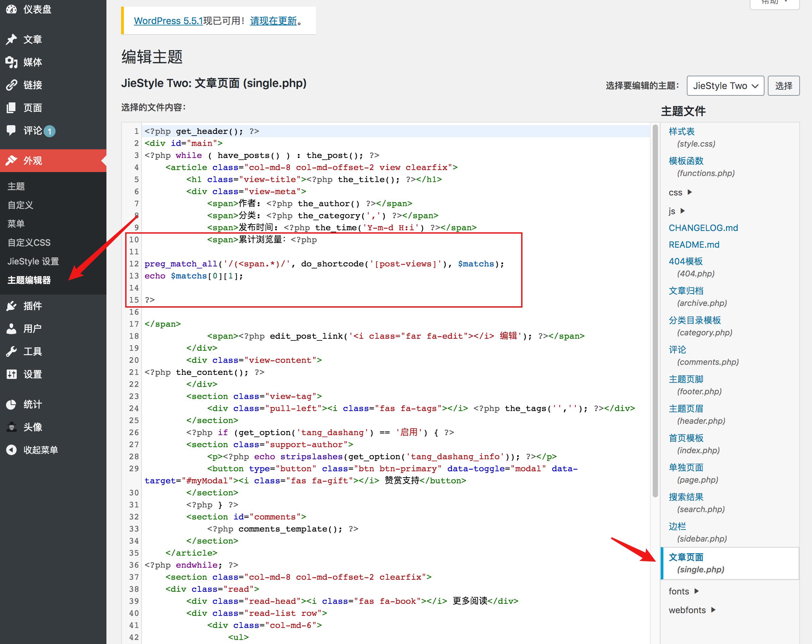
Task: Click the Users (用户) person icon
Action: point(11,329)
